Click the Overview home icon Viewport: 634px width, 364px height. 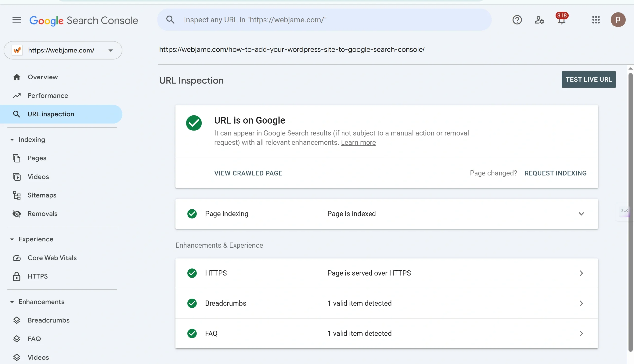pyautogui.click(x=17, y=77)
